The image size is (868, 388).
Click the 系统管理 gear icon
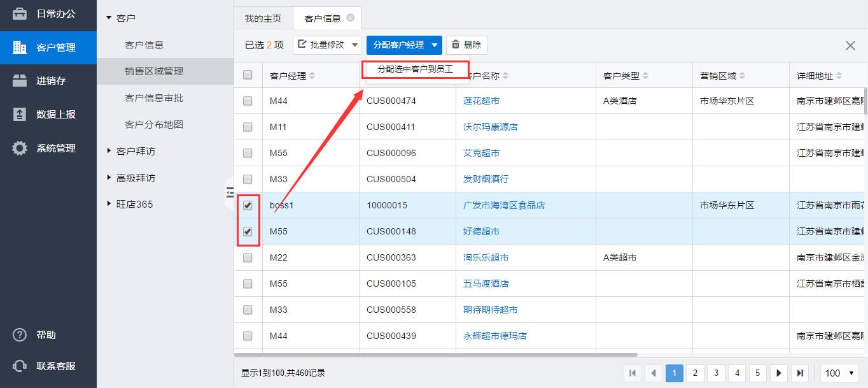[x=20, y=148]
